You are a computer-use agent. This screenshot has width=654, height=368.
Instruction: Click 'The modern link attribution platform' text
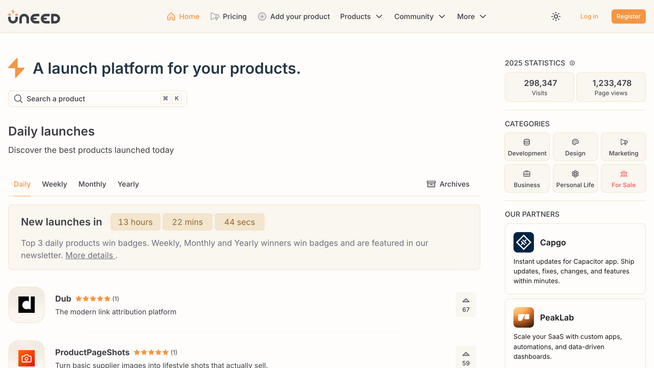coord(116,312)
